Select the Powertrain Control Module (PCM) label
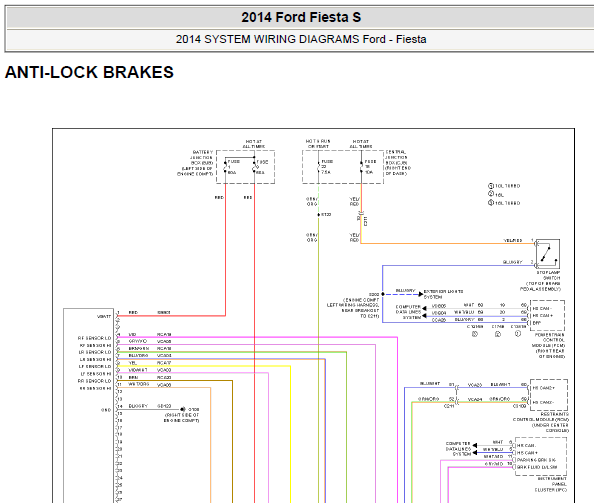594x503 pixels. pyautogui.click(x=549, y=345)
